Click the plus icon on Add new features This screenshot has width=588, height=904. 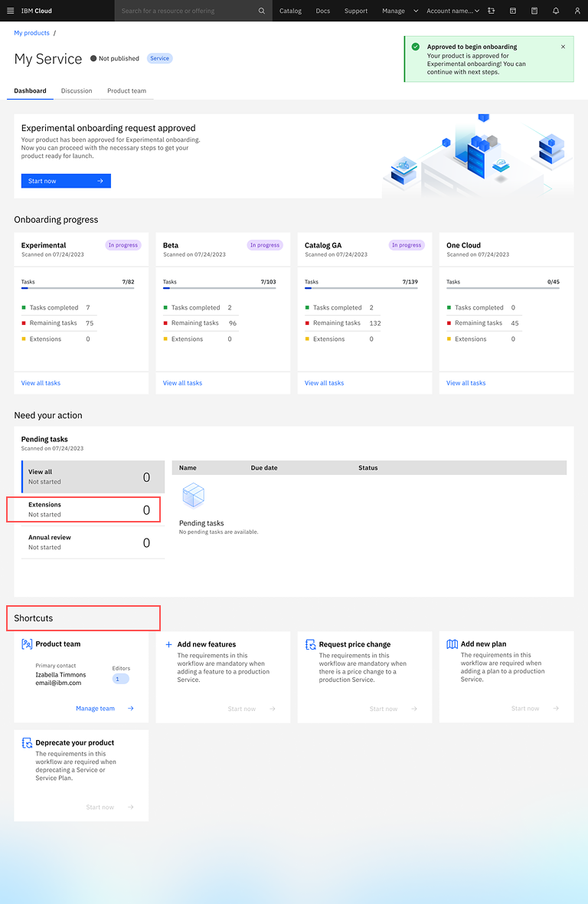168,644
